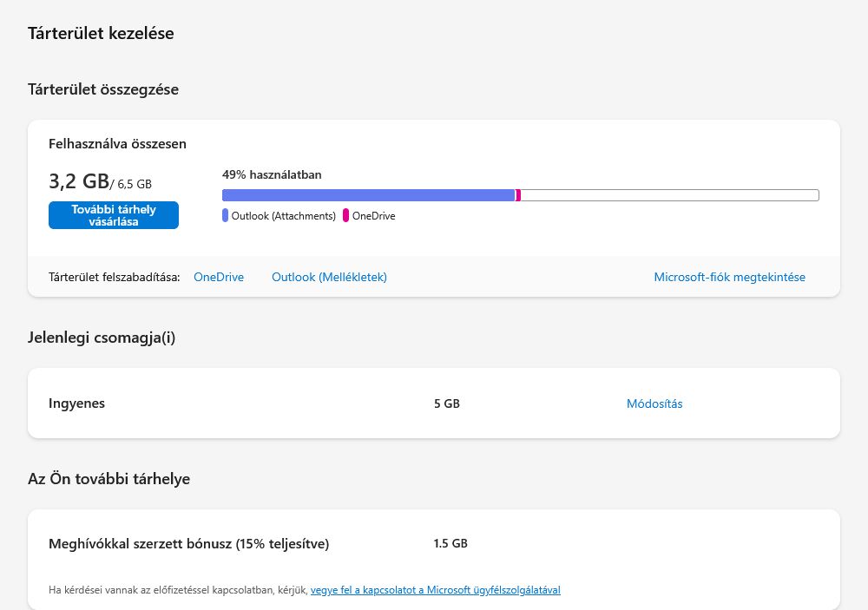
Task: Select the Ingyenes plan name
Action: [x=77, y=403]
